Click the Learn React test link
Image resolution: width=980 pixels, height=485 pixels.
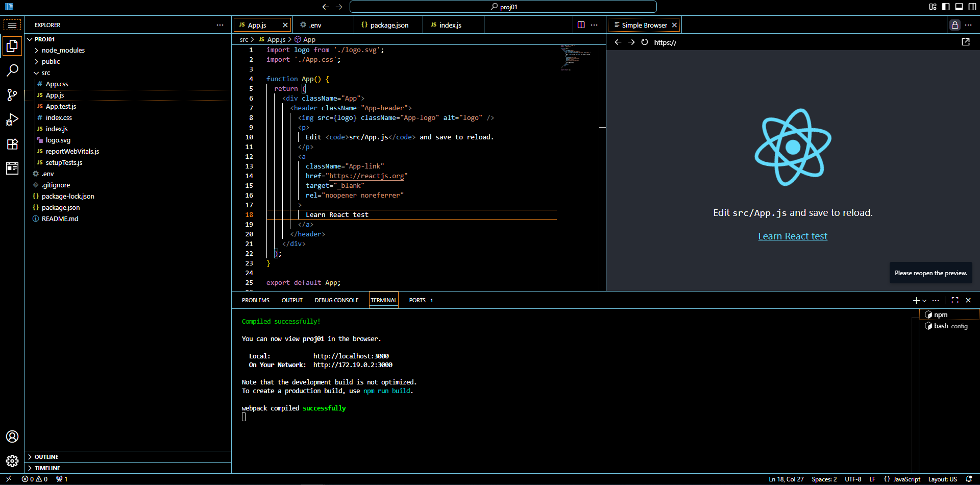pyautogui.click(x=792, y=236)
